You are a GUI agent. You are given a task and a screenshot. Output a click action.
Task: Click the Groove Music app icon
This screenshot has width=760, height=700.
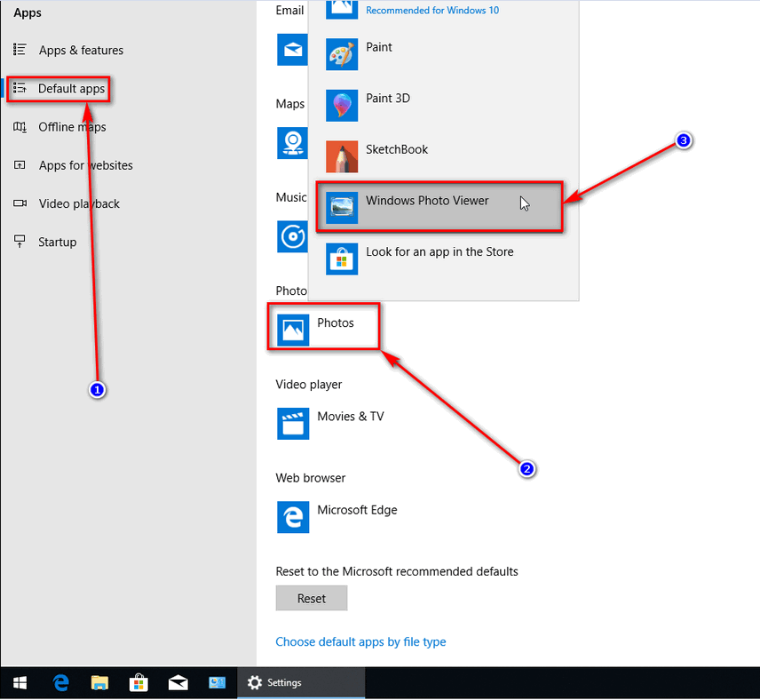click(x=292, y=236)
